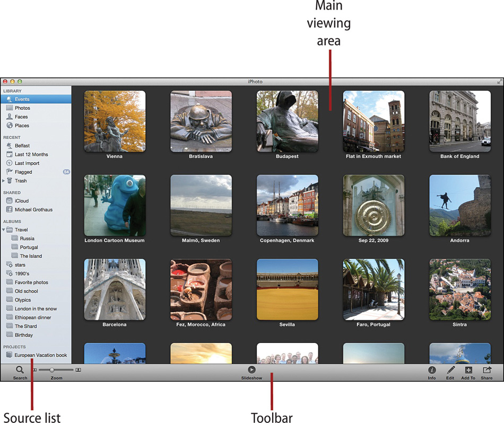504x423 pixels.
Task: Click the iCloud icon under Shared
Action: [10, 201]
